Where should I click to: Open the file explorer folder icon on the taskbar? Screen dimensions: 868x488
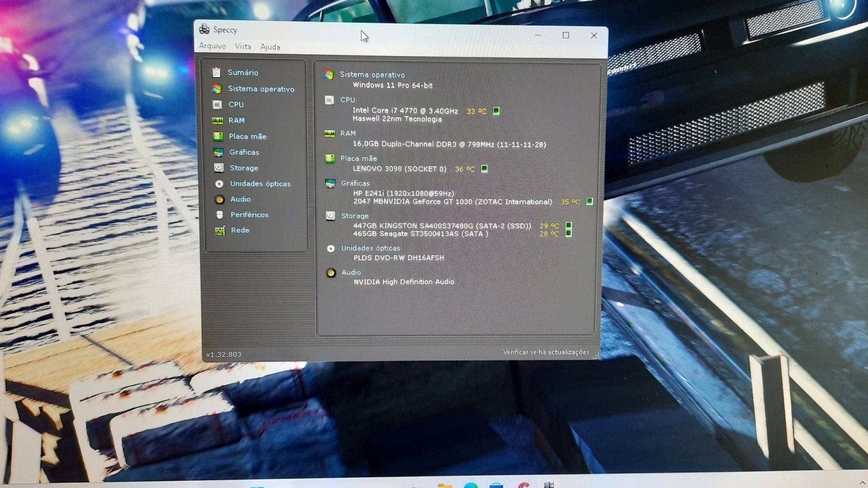(x=445, y=485)
